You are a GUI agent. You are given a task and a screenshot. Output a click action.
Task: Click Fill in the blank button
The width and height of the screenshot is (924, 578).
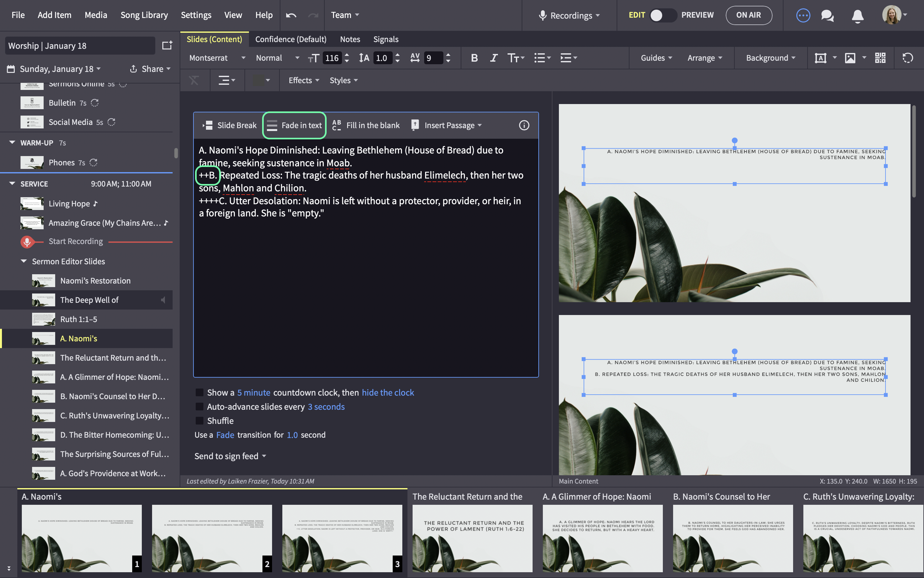point(366,125)
